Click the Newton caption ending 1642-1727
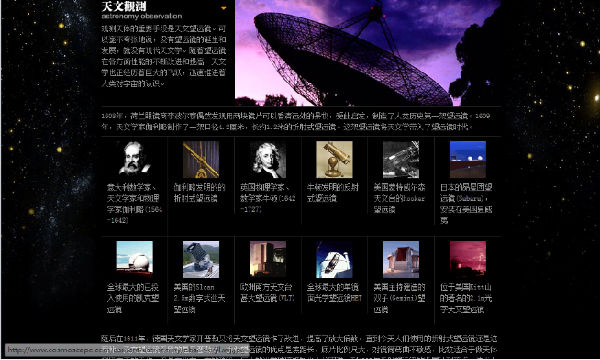 coord(267,198)
